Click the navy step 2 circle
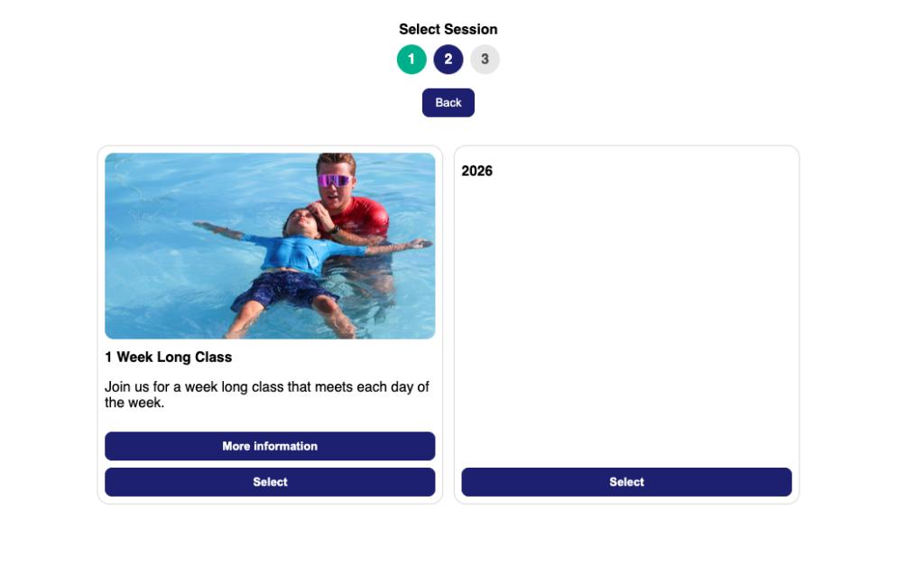The width and height of the screenshot is (924, 576). [x=448, y=60]
